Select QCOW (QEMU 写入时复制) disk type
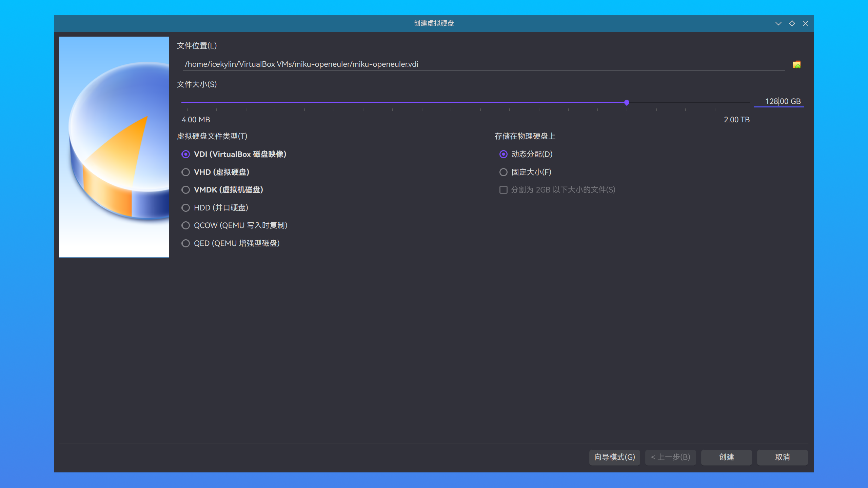The image size is (868, 488). 235,225
